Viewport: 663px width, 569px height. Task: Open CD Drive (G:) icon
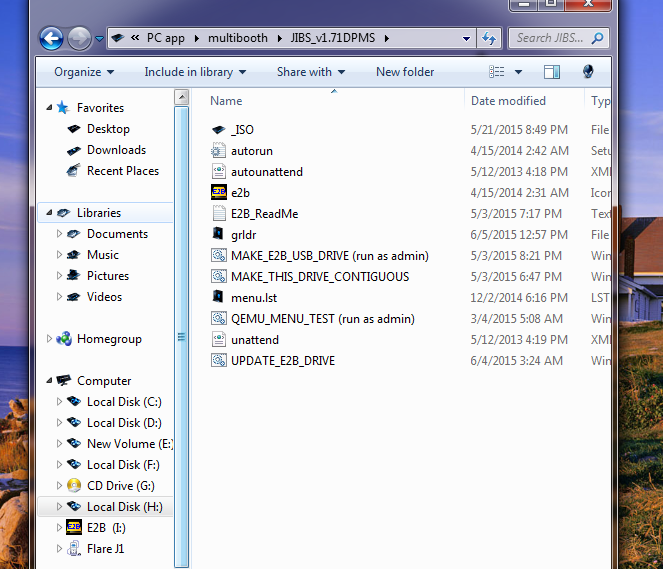(x=74, y=486)
